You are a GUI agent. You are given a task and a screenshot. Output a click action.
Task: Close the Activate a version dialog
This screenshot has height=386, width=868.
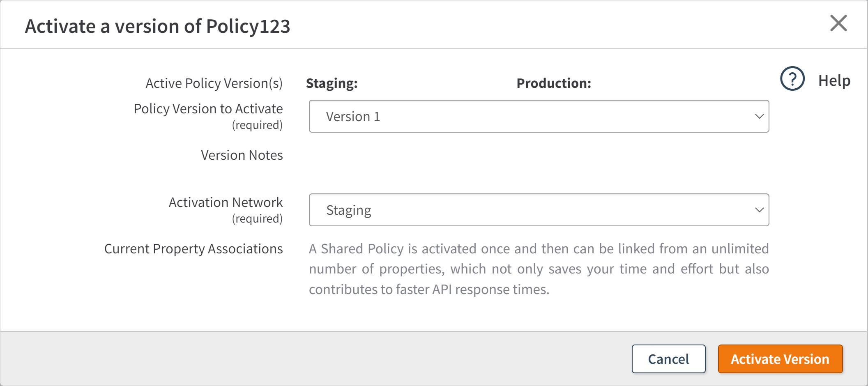point(838,23)
